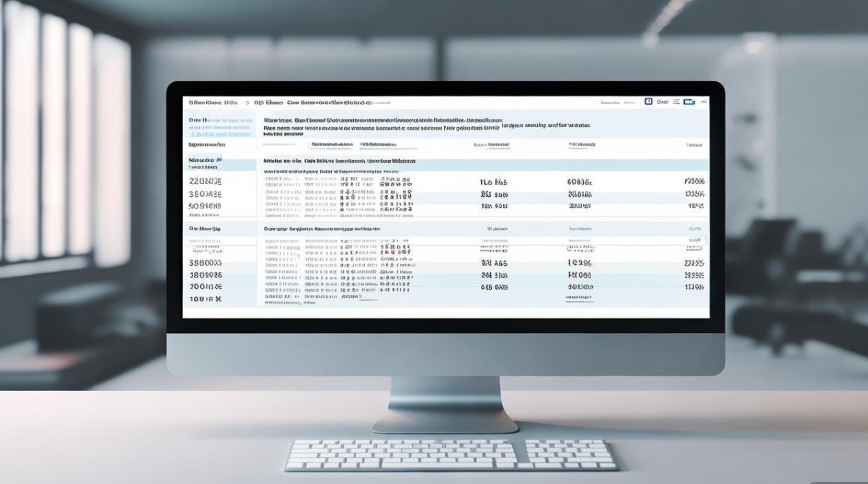Click the short text label between the toolbar icons

point(663,102)
